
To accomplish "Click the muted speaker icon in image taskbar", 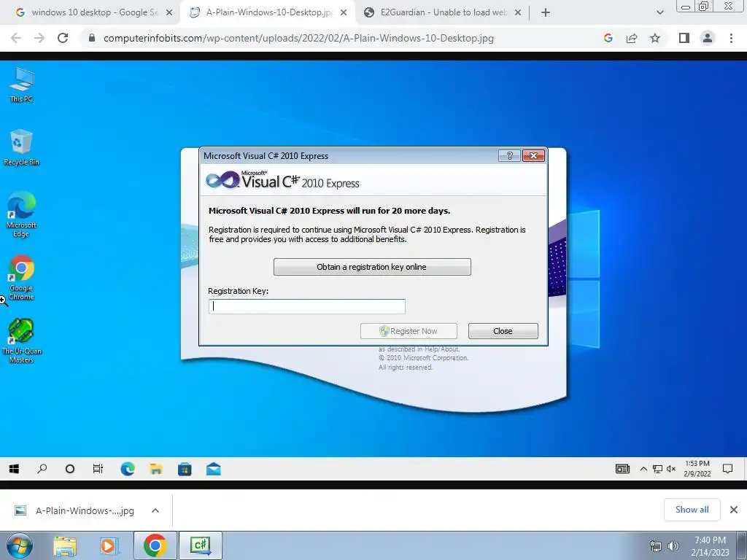I will pyautogui.click(x=671, y=469).
